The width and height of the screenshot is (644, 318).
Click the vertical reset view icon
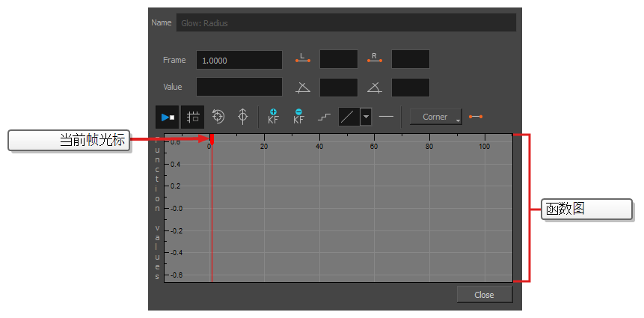(242, 117)
